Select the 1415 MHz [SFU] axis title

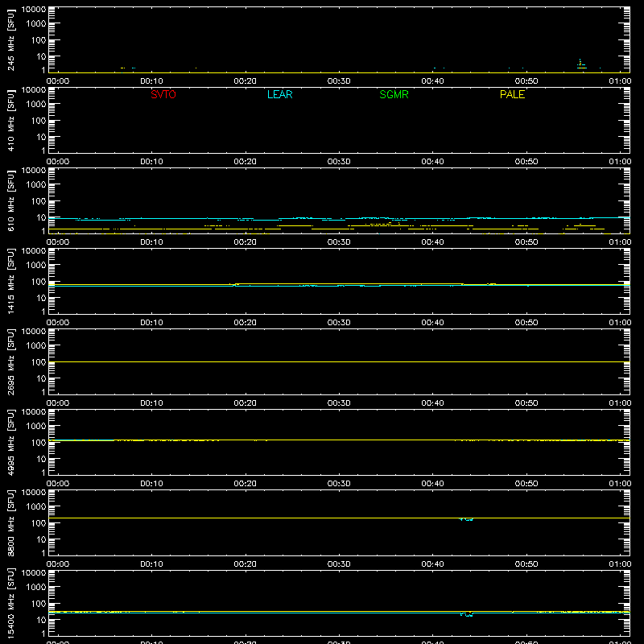(10, 281)
